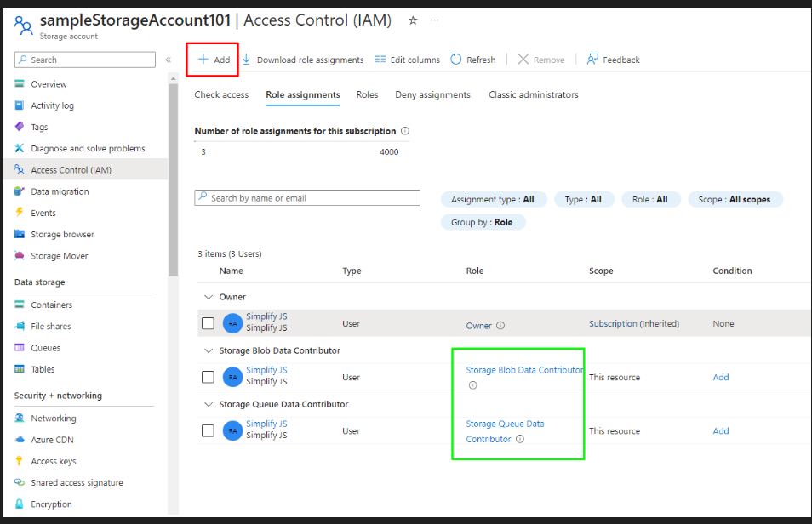Image resolution: width=812 pixels, height=524 pixels.
Task: Check the Storage Blob Data Contributor row checkbox
Action: (208, 377)
